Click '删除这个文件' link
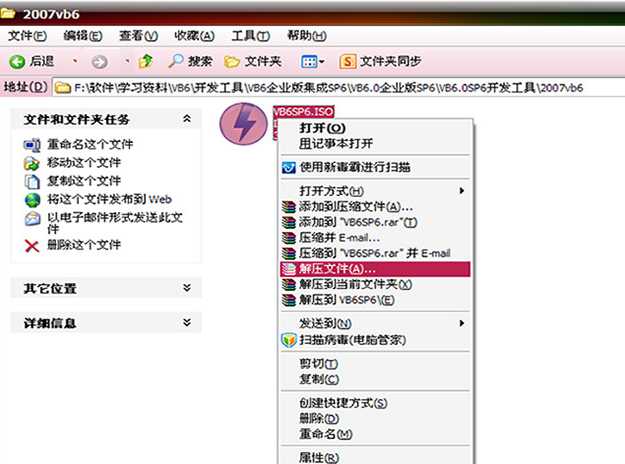Screen dimensions: 625x464 (x=84, y=245)
